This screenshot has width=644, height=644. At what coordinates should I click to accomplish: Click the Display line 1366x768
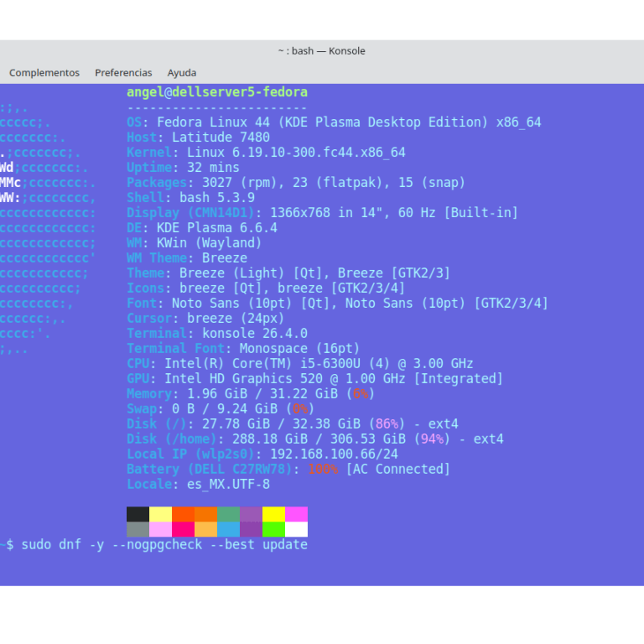click(322, 213)
